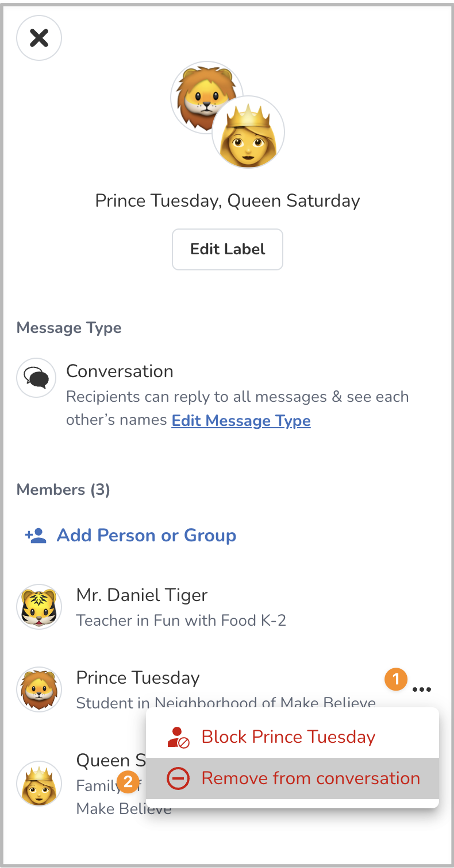The height and width of the screenshot is (868, 454).
Task: Open the Edit Message Type link
Action: [241, 421]
